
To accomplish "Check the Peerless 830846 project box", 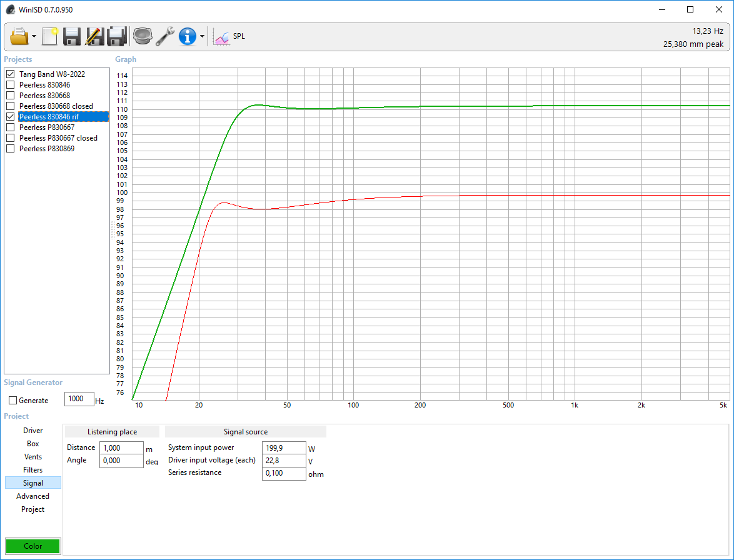I will (x=10, y=84).
